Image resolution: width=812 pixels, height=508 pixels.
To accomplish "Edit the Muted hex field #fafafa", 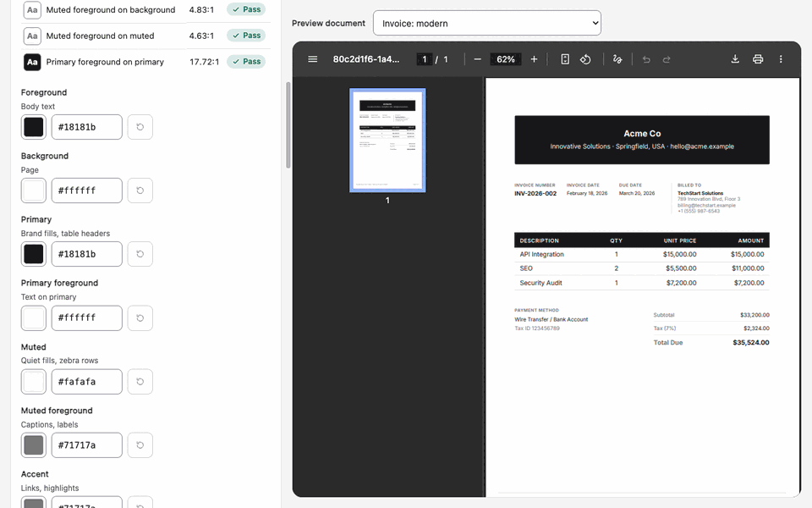I will click(x=86, y=382).
